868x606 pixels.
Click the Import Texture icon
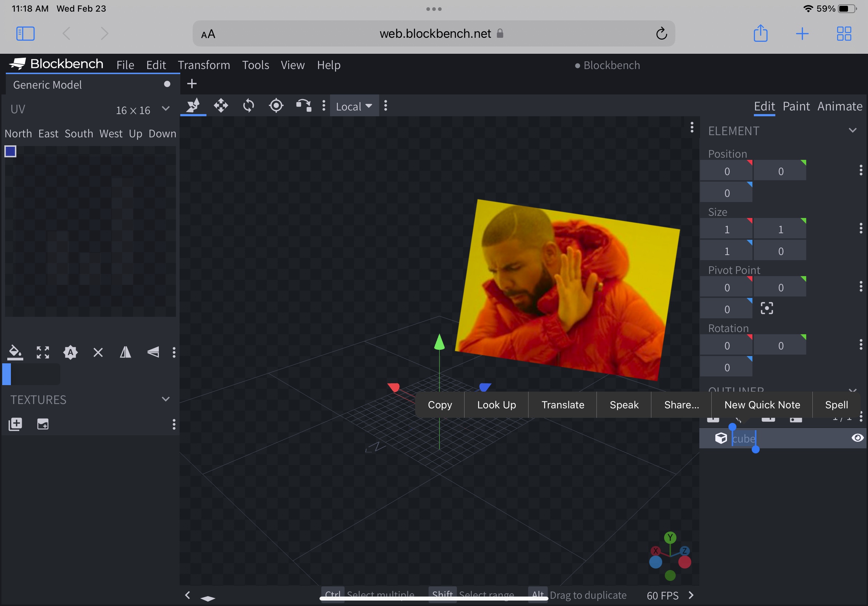(x=16, y=424)
